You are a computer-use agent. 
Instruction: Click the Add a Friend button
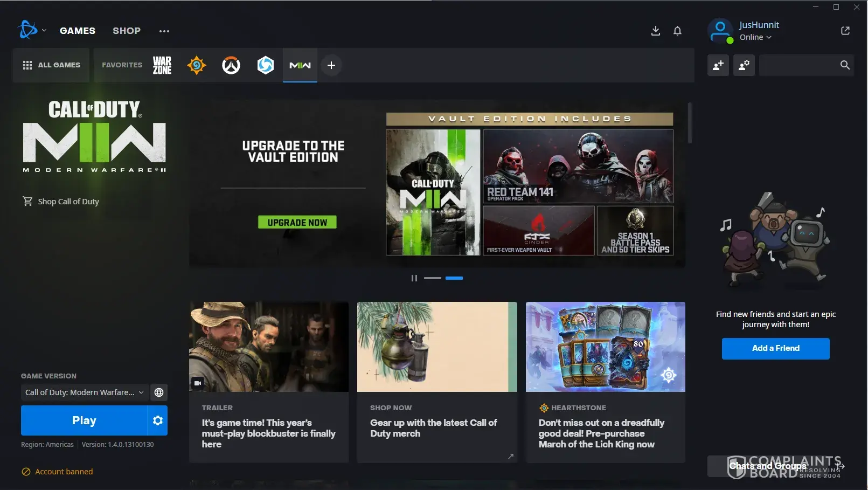[776, 348]
